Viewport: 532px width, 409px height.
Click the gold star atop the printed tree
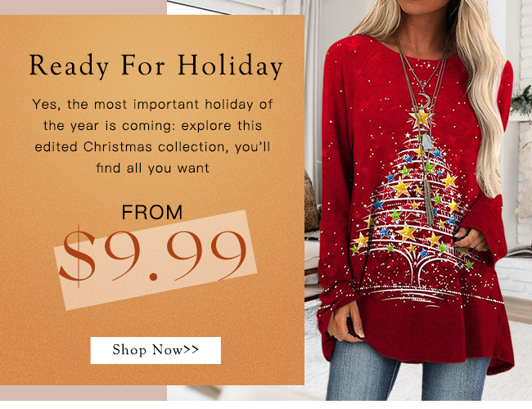421,118
